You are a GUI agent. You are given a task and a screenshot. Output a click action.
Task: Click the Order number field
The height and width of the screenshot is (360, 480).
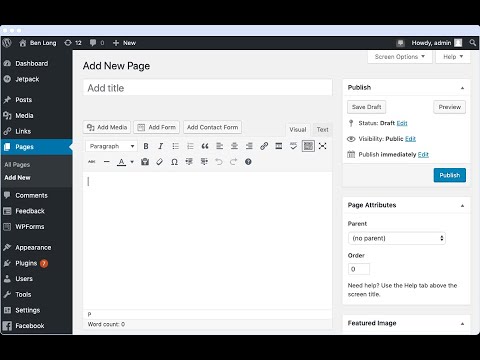point(359,269)
